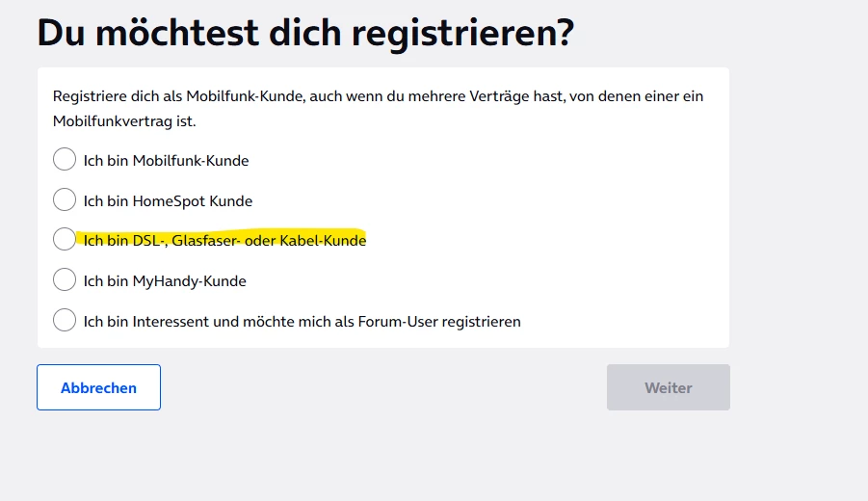Select the MyHandy-Kunde radio circle

65,280
